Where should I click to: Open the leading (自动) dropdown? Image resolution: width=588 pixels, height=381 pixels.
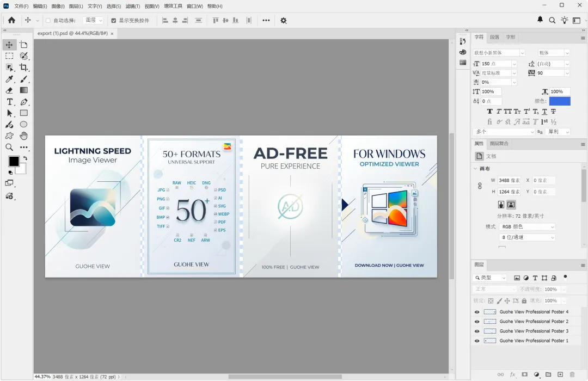[567, 64]
